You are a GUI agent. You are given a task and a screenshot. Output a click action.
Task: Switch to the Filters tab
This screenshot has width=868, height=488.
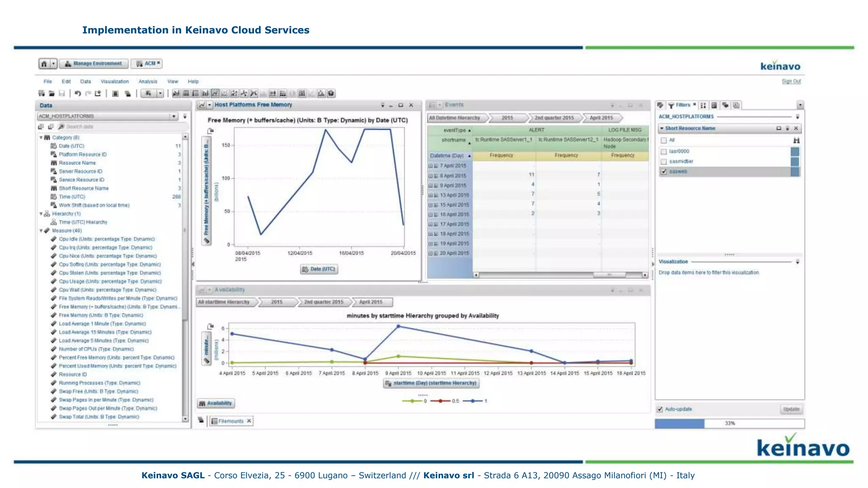[682, 105]
